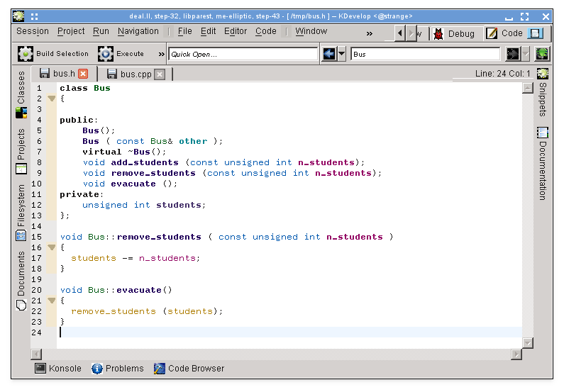Image resolution: width=564 pixels, height=392 pixels.
Task: Collapse remove_students function fold at line 16
Action: click(x=52, y=247)
